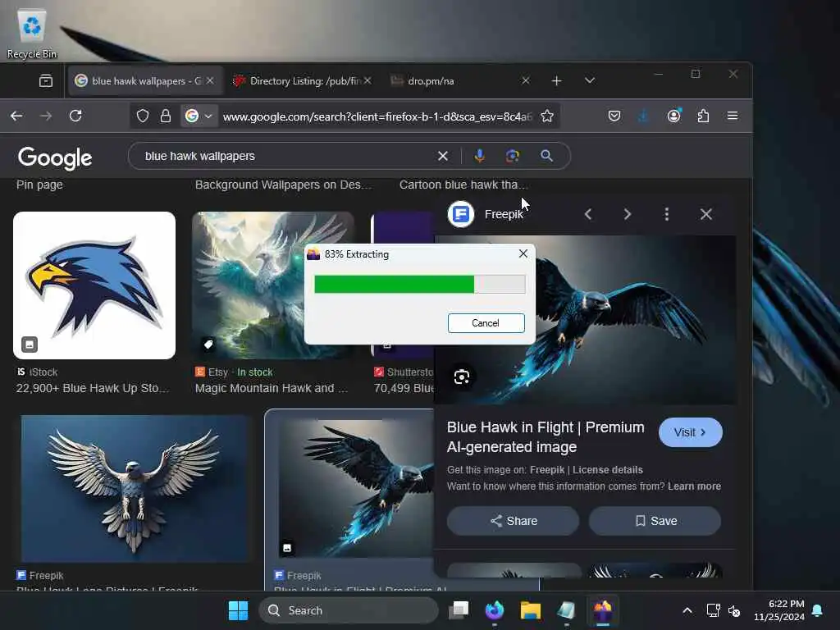The image size is (840, 630).
Task: Open the Freepik winged eagle emblem thumbnail
Action: [x=135, y=489]
